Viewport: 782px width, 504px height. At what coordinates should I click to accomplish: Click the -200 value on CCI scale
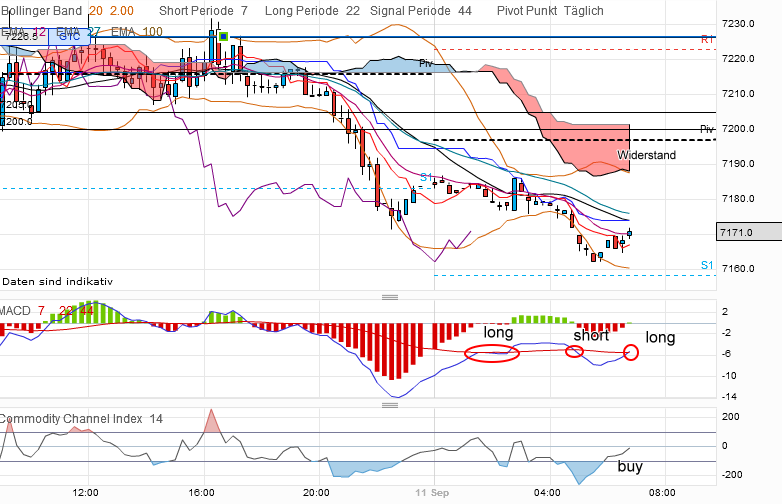coord(732,474)
